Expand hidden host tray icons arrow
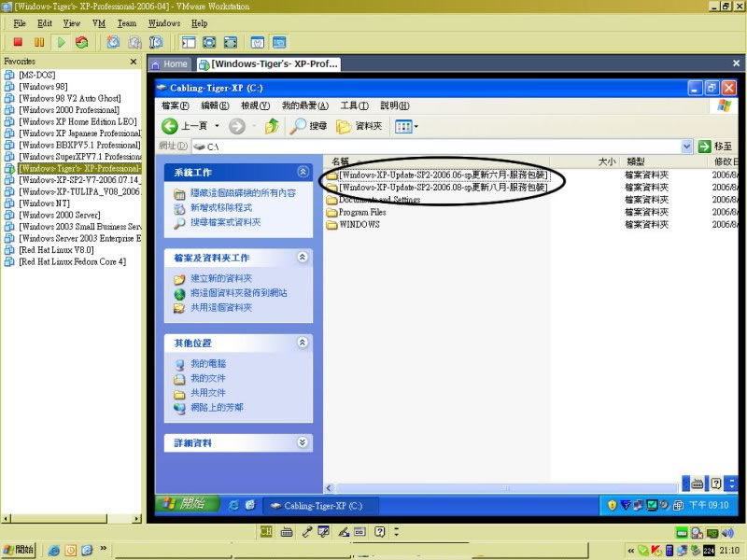The width and height of the screenshot is (747, 560). point(631,551)
